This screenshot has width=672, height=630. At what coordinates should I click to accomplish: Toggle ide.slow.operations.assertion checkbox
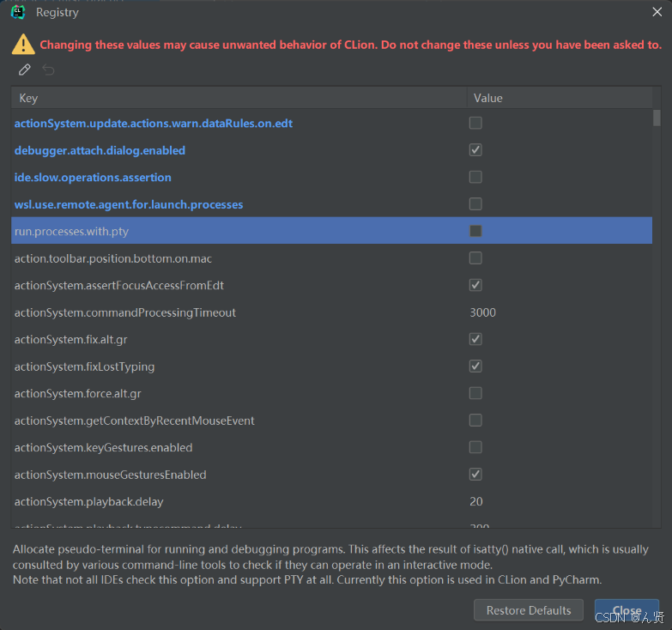pos(475,177)
